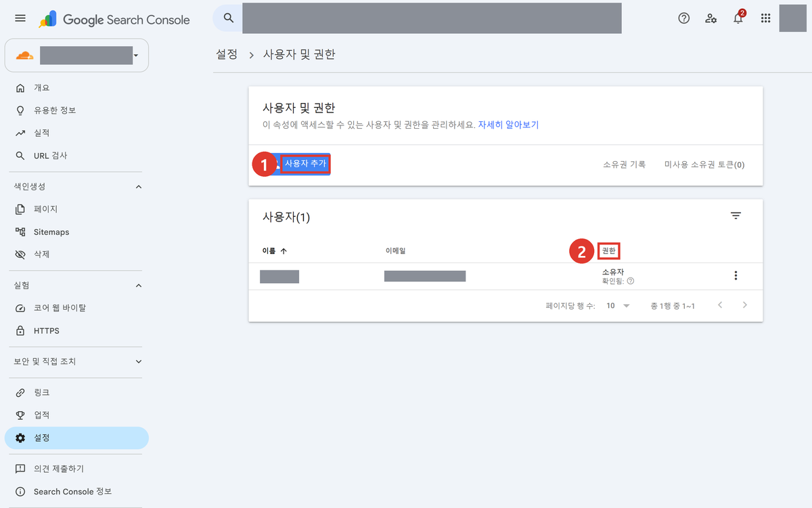This screenshot has width=812, height=508.
Task: Open the users filter icon
Action: tap(736, 216)
